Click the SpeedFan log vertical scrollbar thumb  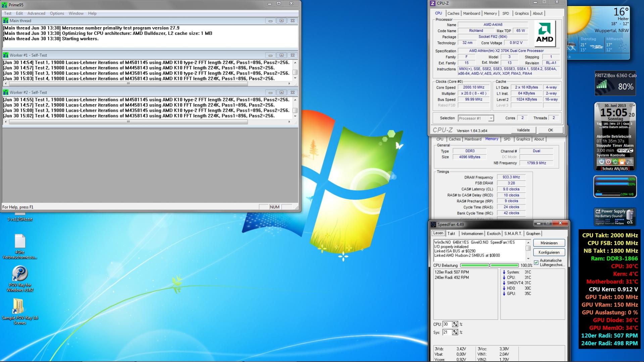click(x=528, y=249)
